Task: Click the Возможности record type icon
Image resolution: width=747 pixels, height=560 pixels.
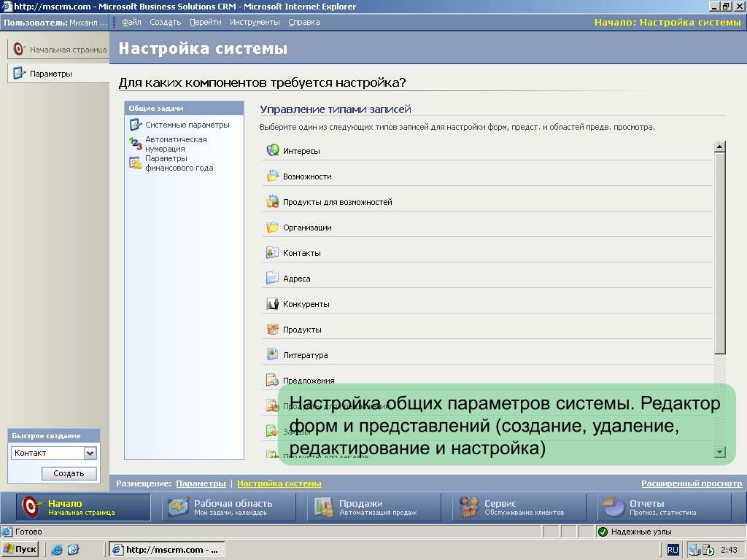Action: click(273, 176)
